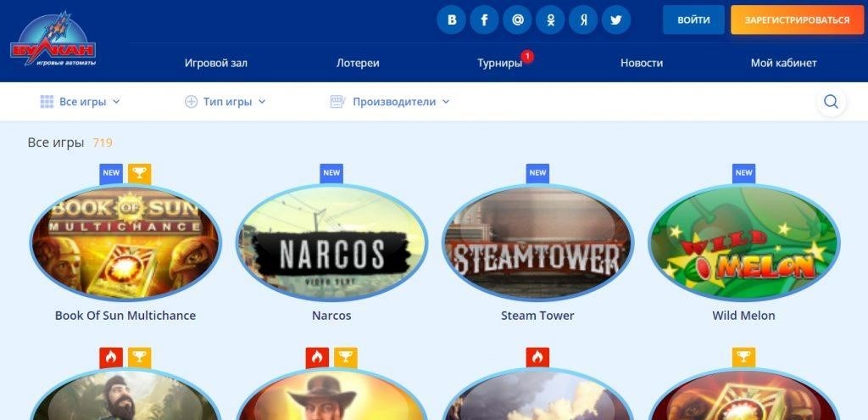Open the Steam Tower game thumbnail
Image resolution: width=868 pixels, height=420 pixels.
[537, 243]
